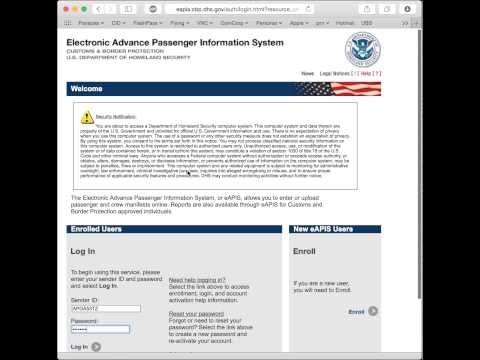Viewport: 480px width, 360px height.
Task: Click the Enroll heading text
Action: [304, 251]
